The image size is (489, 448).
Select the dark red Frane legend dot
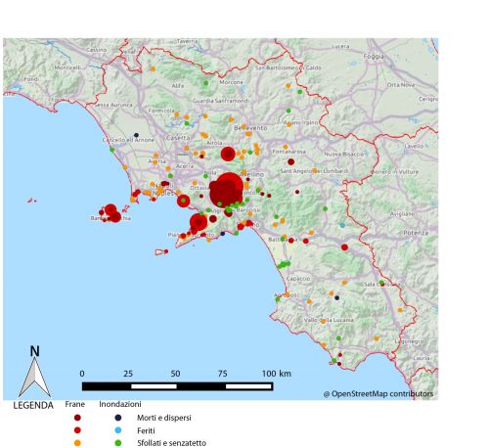pos(77,418)
